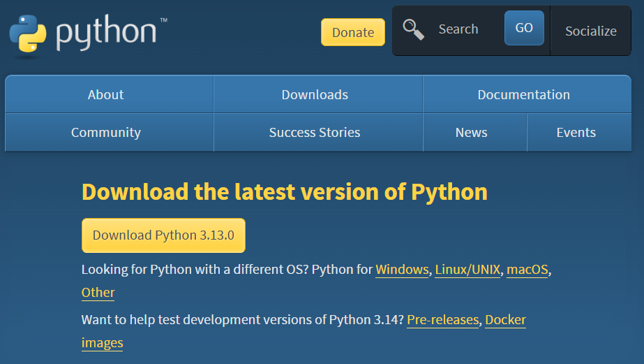Open the Documentation menu
Screen dimensions: 644x364
pos(523,94)
